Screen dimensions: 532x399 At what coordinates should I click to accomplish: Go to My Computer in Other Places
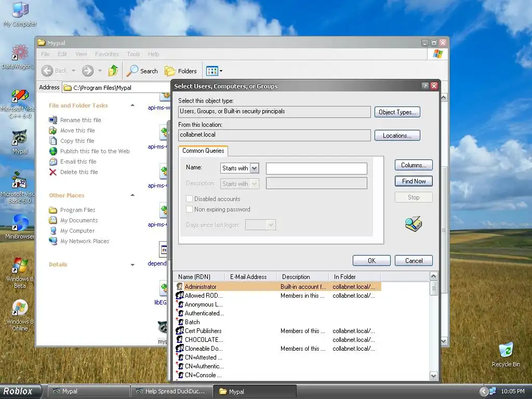77,231
